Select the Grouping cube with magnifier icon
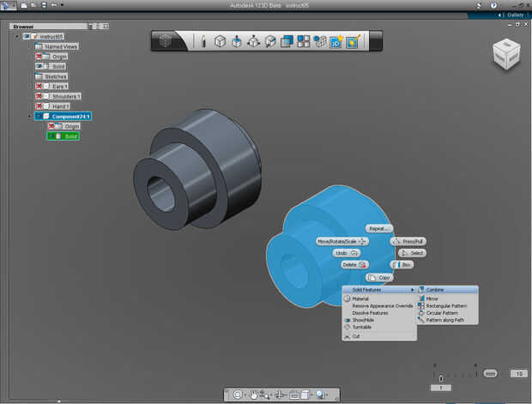 [270, 41]
